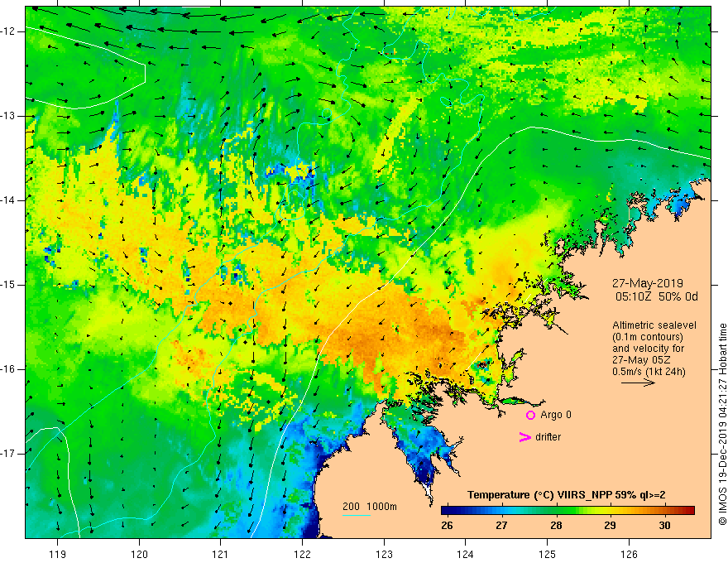Click the Temperature VIIRS_NPP title text
Image resolution: width=728 pixels, height=563 pixels.
coord(566,495)
